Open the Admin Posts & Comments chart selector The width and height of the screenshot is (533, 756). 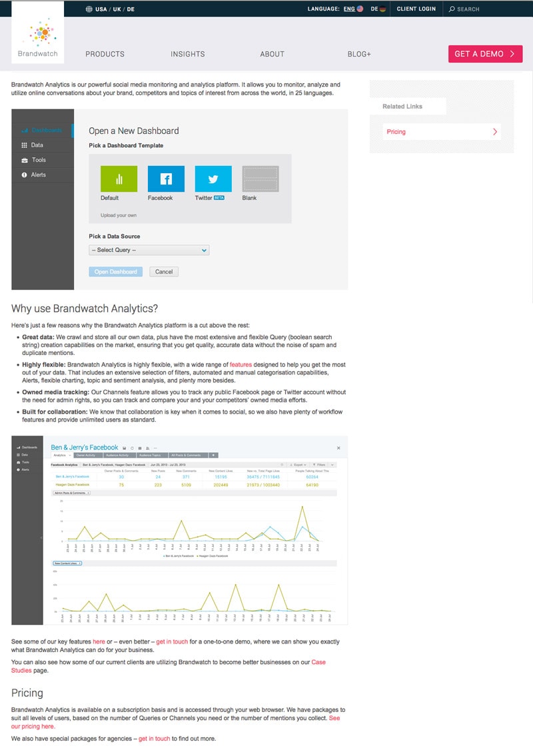pos(71,493)
